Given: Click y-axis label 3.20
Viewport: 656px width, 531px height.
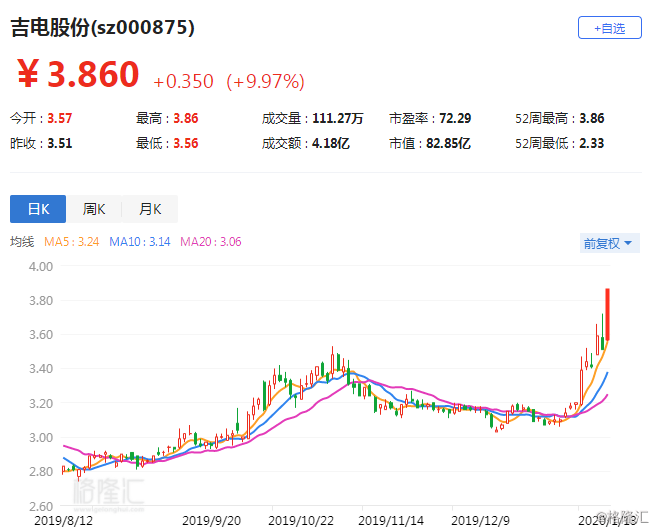Looking at the screenshot, I should 41,403.
